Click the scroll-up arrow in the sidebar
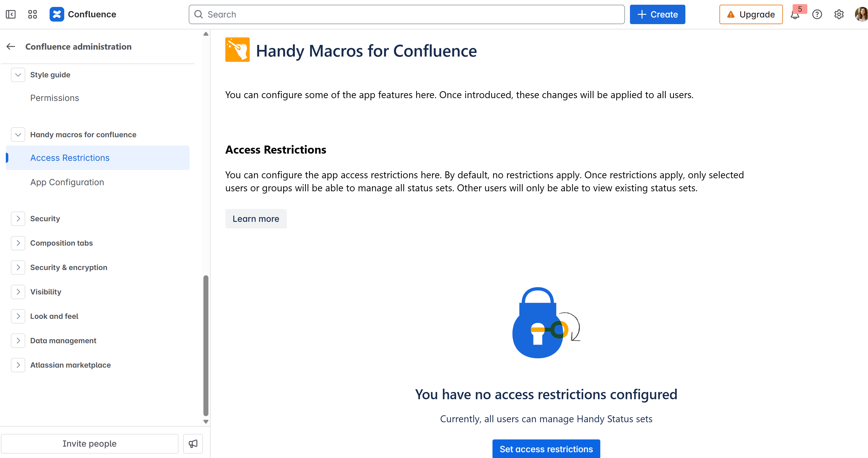The image size is (868, 458). [206, 34]
